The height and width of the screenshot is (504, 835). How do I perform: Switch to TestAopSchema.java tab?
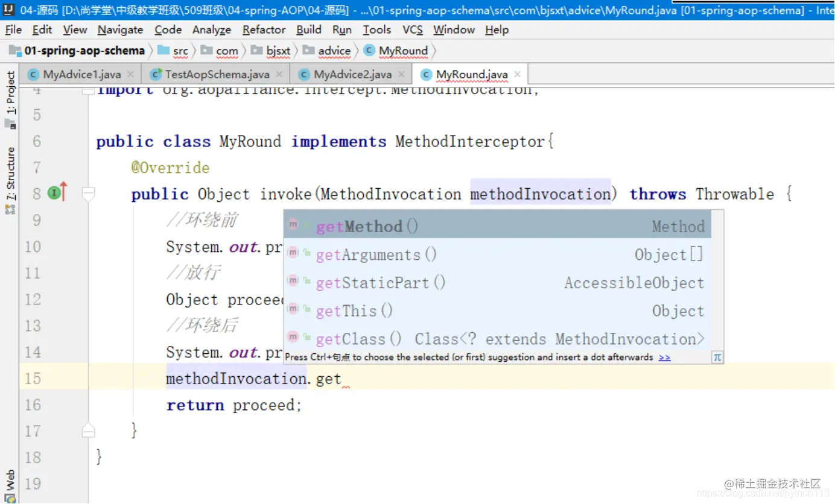click(217, 75)
